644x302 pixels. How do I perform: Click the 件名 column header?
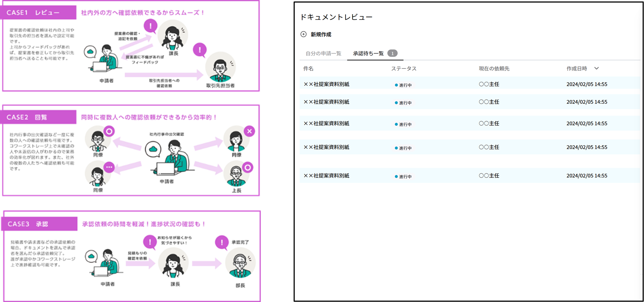(x=308, y=68)
